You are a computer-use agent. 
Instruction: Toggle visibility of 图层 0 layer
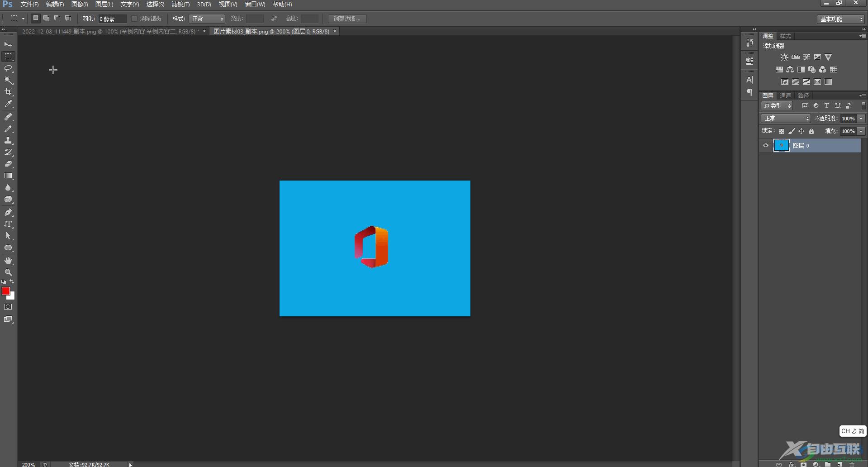pos(766,146)
